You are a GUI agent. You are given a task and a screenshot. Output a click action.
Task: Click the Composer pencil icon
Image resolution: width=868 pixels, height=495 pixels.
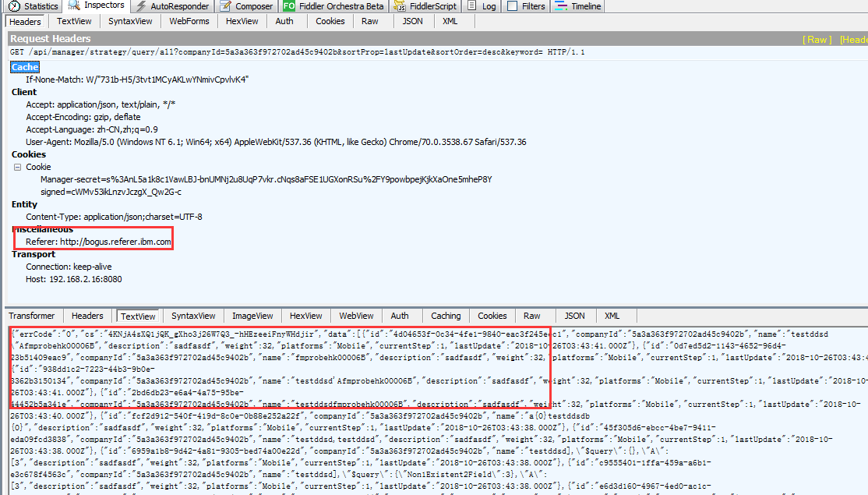click(x=225, y=6)
